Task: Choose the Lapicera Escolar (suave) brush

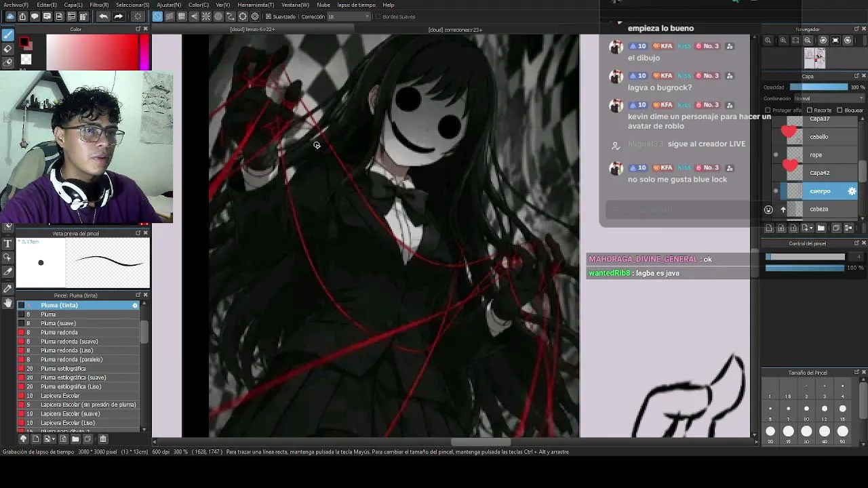Action: tap(78, 414)
